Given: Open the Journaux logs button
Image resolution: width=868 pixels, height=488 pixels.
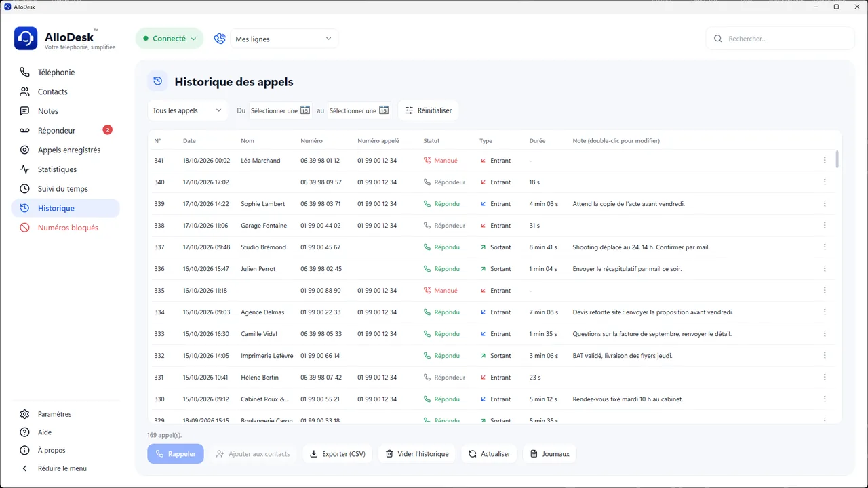Looking at the screenshot, I should (549, 454).
